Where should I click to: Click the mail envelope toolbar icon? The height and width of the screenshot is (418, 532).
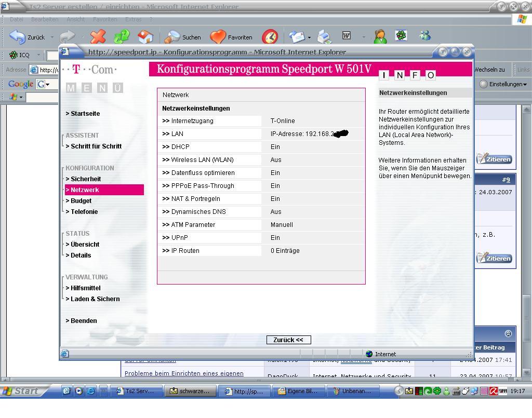[x=297, y=37]
